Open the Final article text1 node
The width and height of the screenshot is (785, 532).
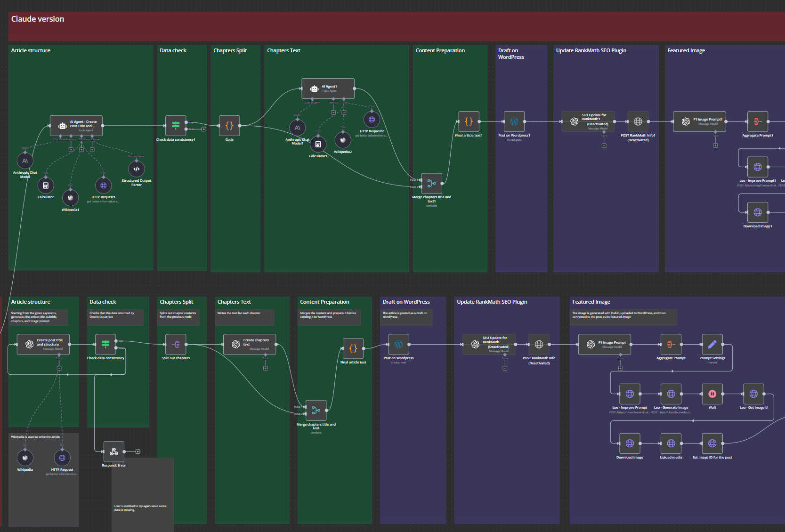[x=469, y=121]
